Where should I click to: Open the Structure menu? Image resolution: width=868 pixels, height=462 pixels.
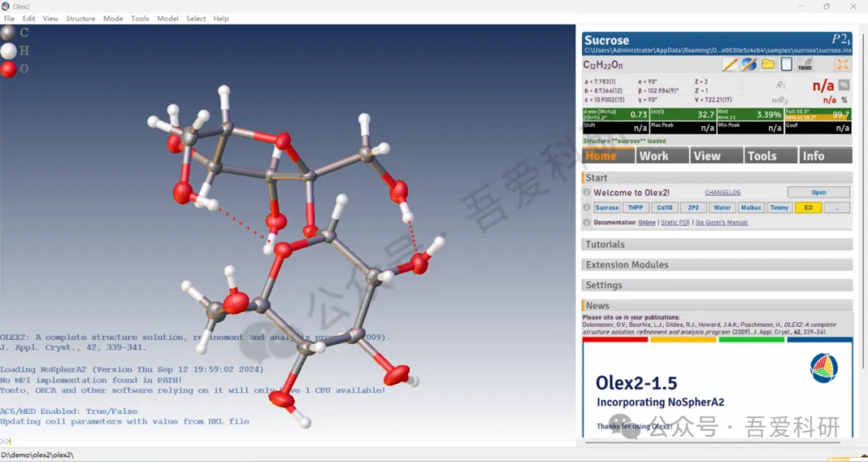pos(81,18)
